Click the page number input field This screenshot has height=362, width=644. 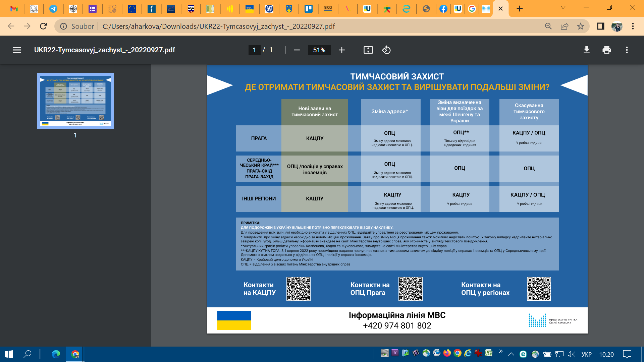(254, 50)
